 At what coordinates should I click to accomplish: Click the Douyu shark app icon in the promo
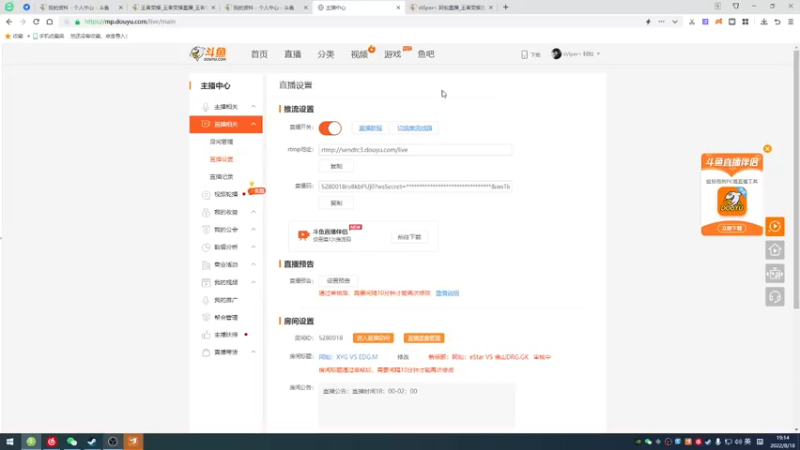click(x=732, y=201)
